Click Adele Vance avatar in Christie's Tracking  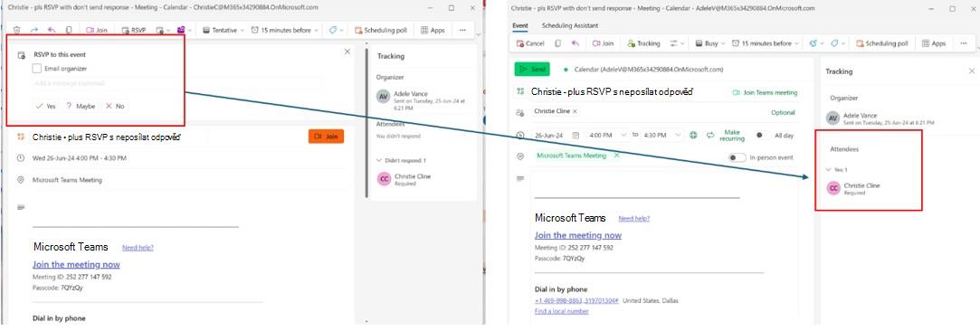(x=384, y=97)
